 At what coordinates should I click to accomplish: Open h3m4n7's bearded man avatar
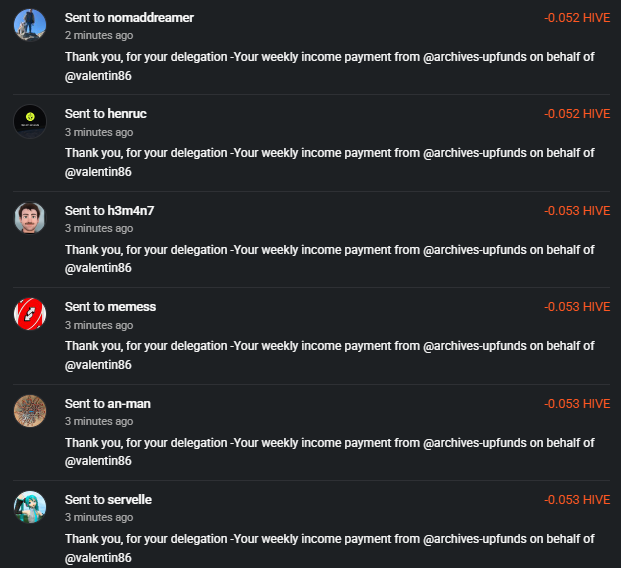[30, 218]
